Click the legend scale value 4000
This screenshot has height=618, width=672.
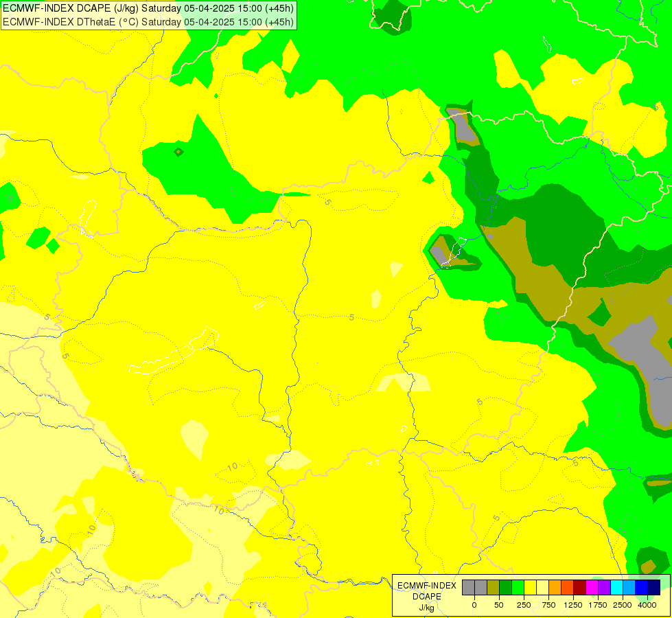647,605
